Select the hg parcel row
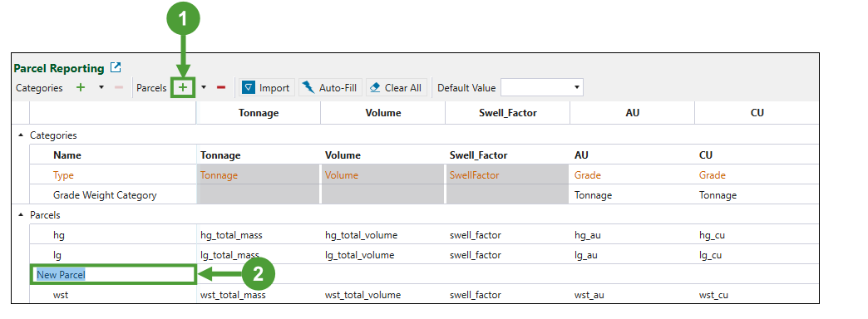868x319 pixels. coord(424,235)
